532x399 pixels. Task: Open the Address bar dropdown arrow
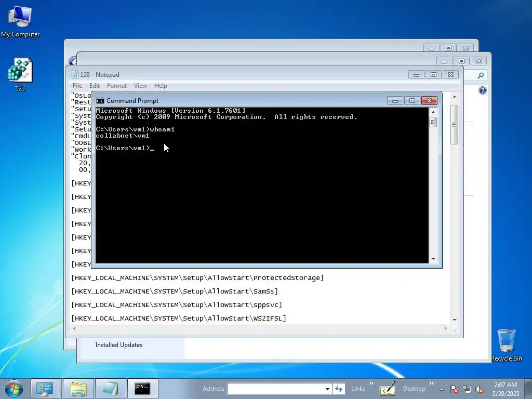pos(327,389)
